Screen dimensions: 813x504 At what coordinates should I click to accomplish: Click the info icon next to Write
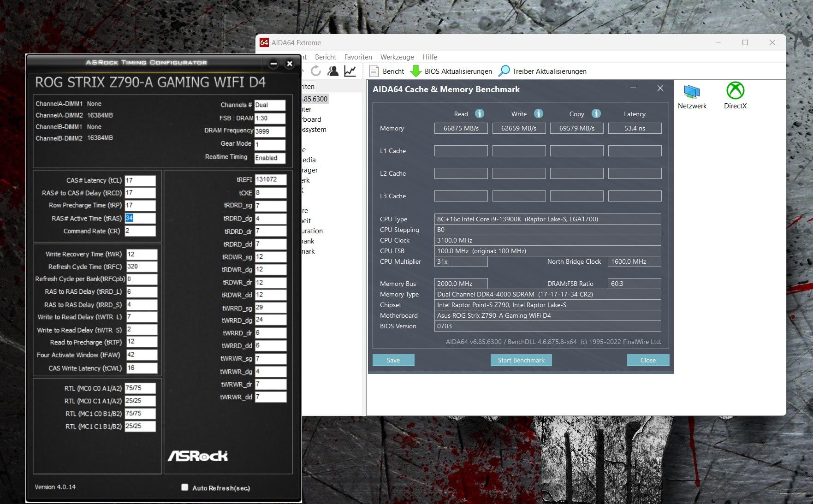539,113
